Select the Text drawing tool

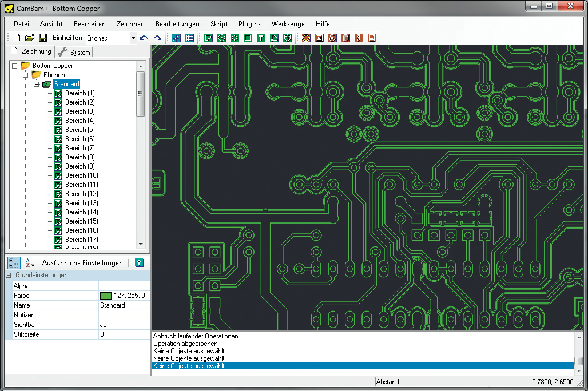(261, 38)
